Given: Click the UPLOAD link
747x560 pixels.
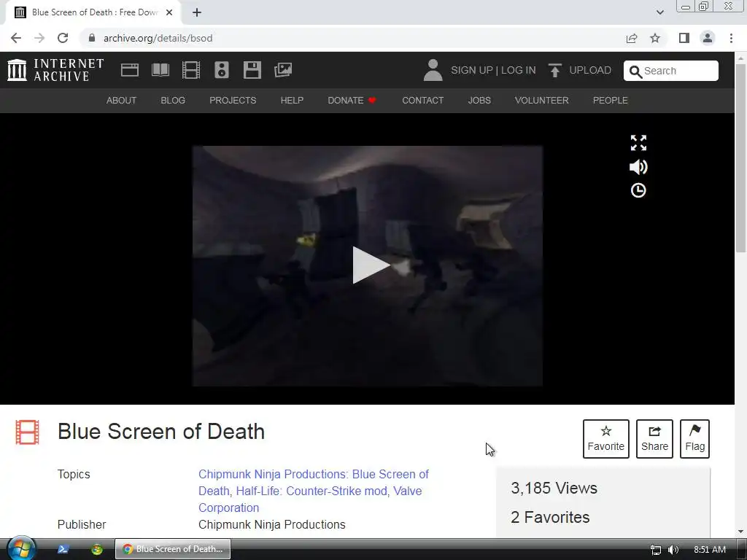Looking at the screenshot, I should click(590, 70).
